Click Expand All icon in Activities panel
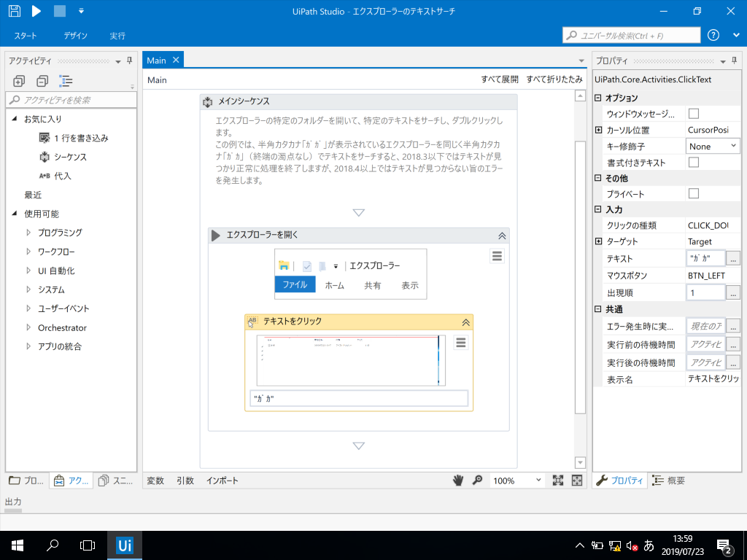 coord(19,81)
